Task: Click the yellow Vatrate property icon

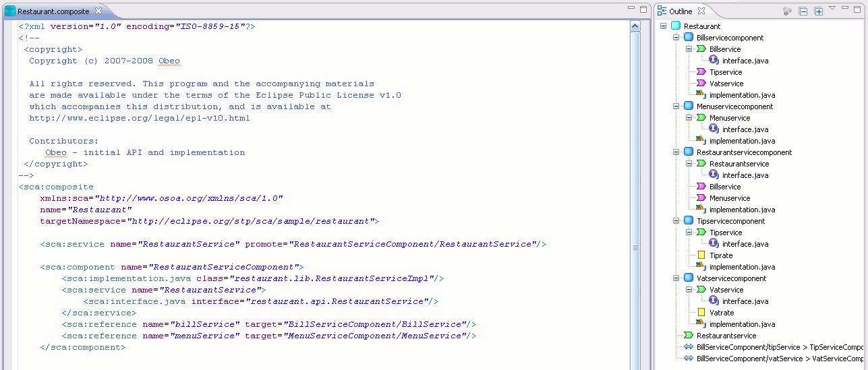Action: [x=701, y=313]
